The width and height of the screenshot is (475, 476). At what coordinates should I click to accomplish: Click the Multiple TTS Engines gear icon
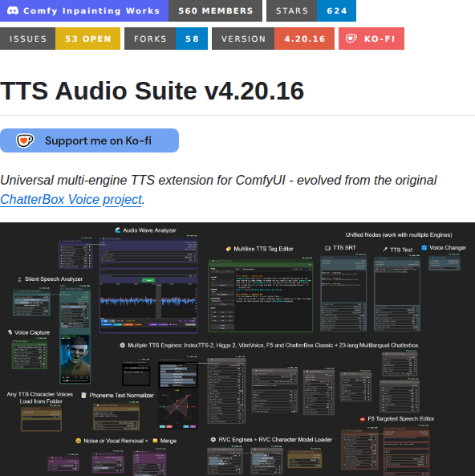tap(122, 345)
